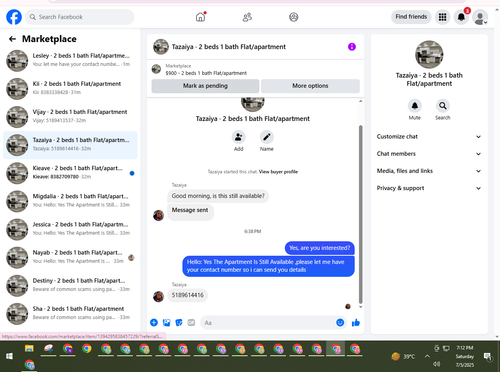Click the large Tazaiya listing thumbnail in sidebar

pyautogui.click(x=429, y=55)
